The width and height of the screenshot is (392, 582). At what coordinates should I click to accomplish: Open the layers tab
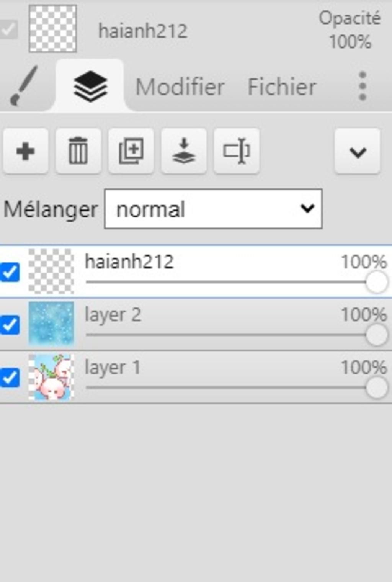click(x=90, y=87)
